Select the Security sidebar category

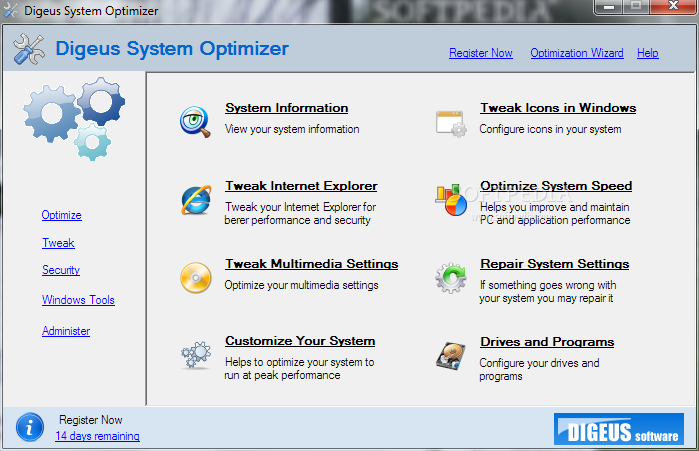tap(61, 270)
